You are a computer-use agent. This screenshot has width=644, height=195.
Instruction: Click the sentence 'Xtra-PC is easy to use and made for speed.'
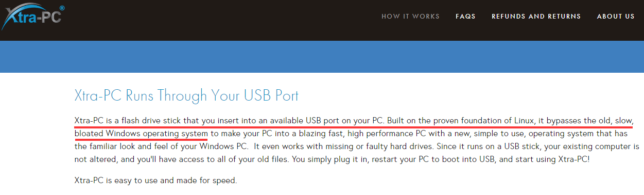155,181
